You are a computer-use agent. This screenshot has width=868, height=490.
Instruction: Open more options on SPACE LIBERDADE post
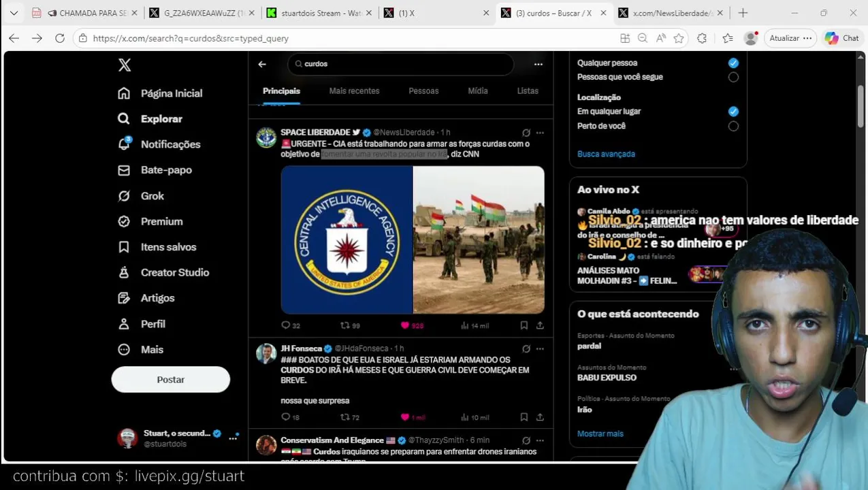pos(540,133)
